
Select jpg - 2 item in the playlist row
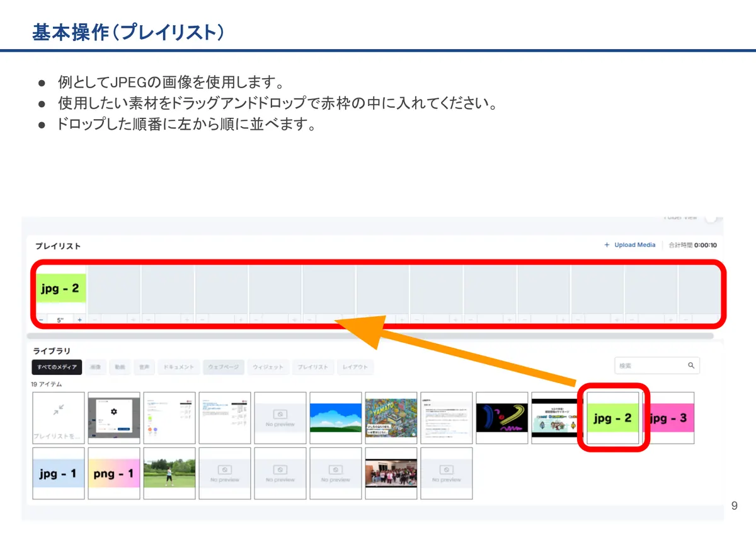[x=60, y=289]
